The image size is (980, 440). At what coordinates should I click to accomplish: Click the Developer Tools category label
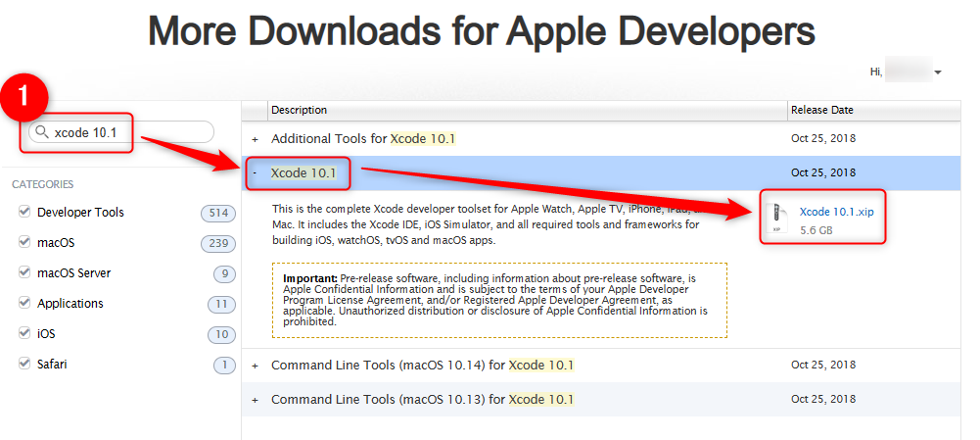tap(80, 213)
